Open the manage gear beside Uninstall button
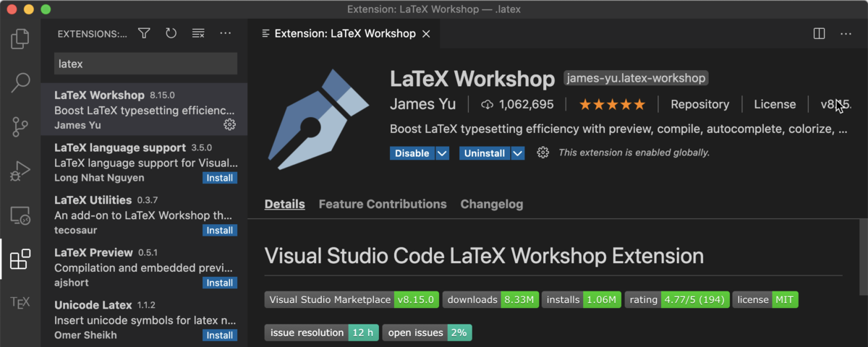 point(542,153)
